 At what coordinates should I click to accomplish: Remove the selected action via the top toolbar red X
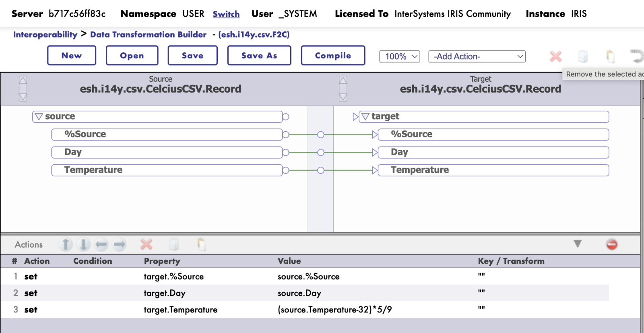click(555, 56)
